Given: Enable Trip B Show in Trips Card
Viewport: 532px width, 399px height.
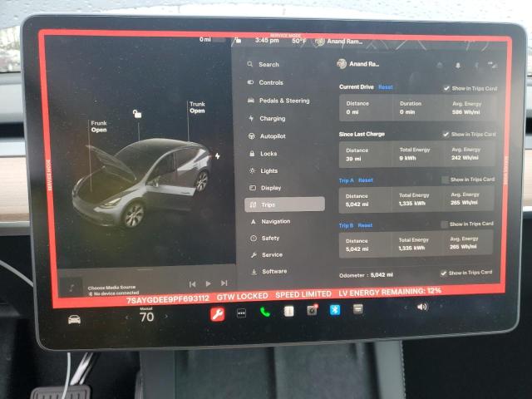Looking at the screenshot, I should [x=444, y=224].
